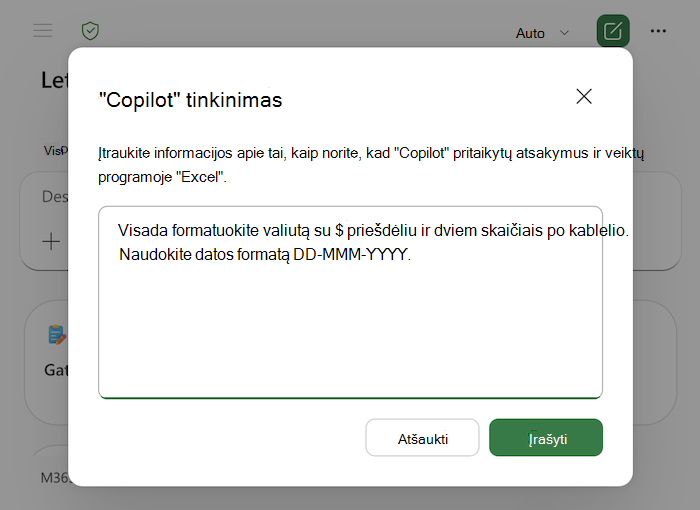Save instructions with the Įrašyti button

[x=546, y=438]
